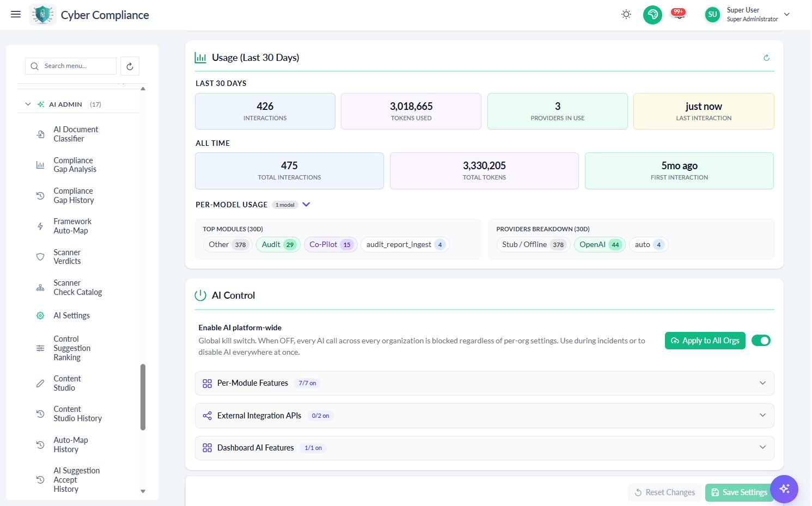
Task: Click the Apply to All Orgs button
Action: [705, 341]
